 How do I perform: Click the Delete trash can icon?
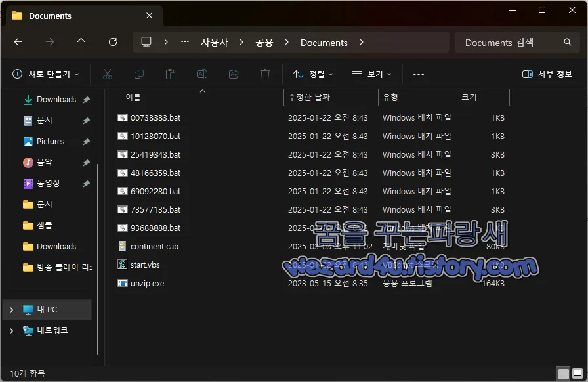click(265, 74)
